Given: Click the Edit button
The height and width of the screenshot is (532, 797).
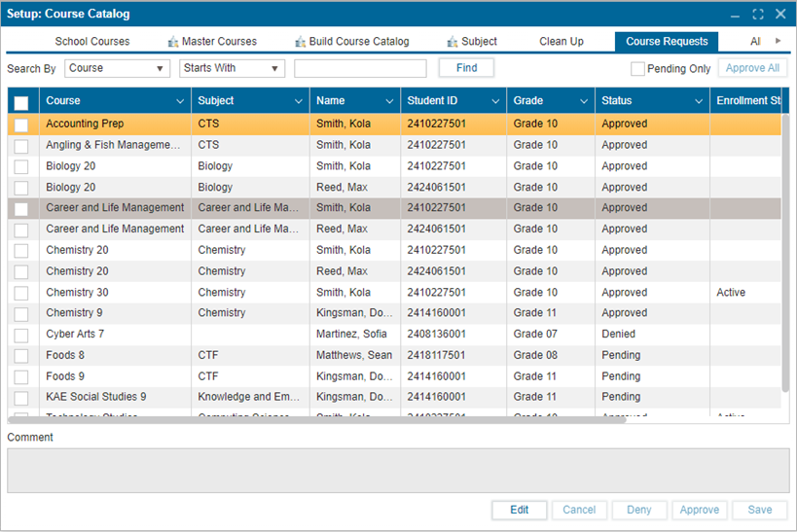Looking at the screenshot, I should [519, 510].
